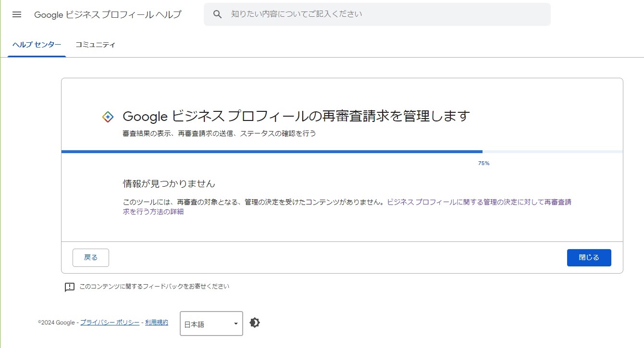Click the Google ビジネス プロフィール ヘルプ title
Viewport: 644px width, 348px height.
[107, 14]
